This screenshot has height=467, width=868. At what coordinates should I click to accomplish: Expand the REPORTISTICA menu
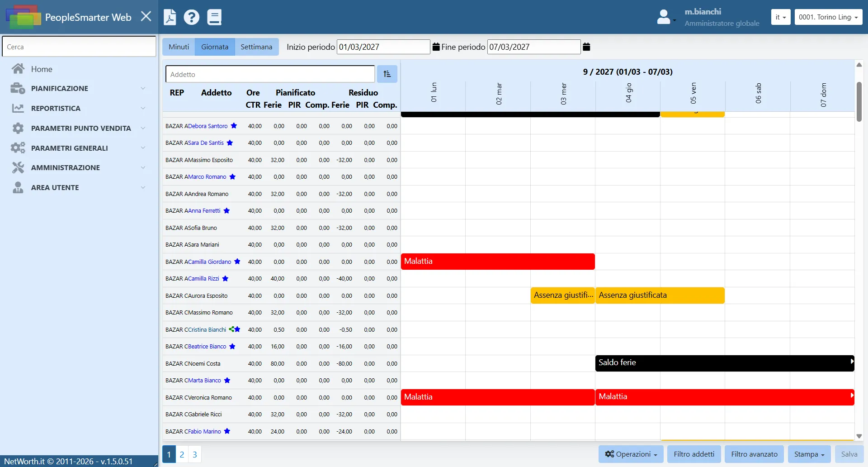pyautogui.click(x=79, y=108)
